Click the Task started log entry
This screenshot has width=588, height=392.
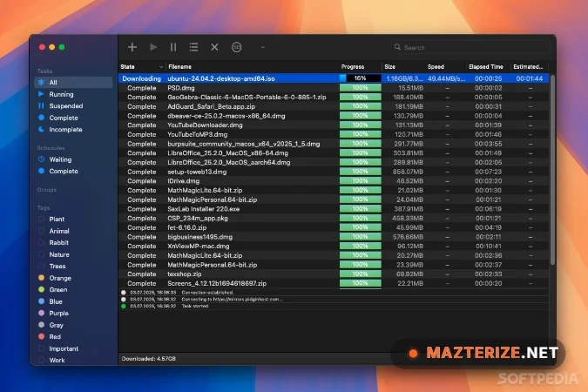pyautogui.click(x=334, y=306)
